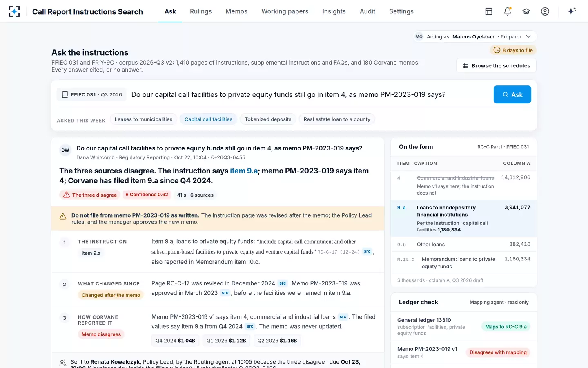Open the sparkle assistant icon
Viewport: 588px width, 368px height.
point(572,11)
